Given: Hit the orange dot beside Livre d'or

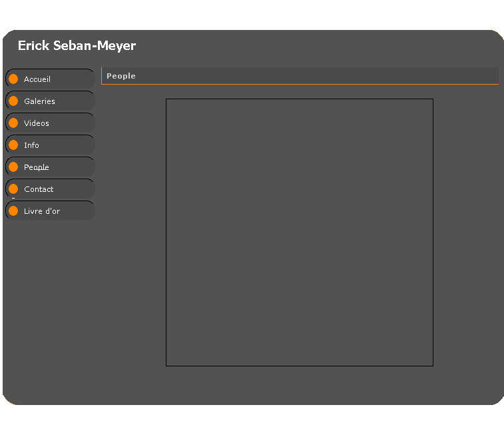Looking at the screenshot, I should click(x=13, y=211).
